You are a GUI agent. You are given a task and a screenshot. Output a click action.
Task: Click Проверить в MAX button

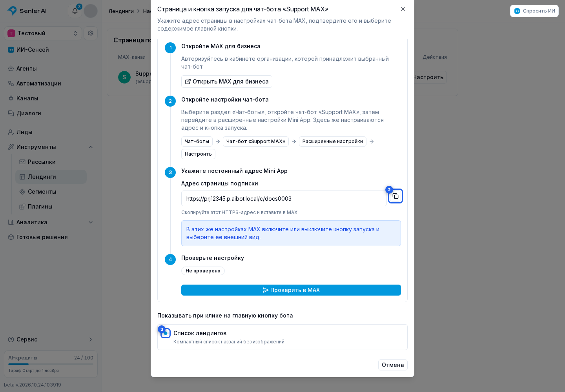point(291,290)
